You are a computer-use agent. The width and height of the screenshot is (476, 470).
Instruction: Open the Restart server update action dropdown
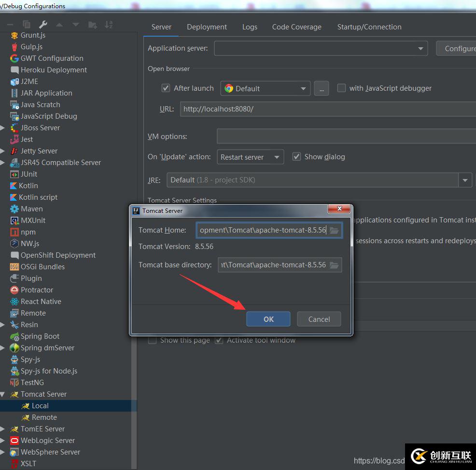[251, 157]
